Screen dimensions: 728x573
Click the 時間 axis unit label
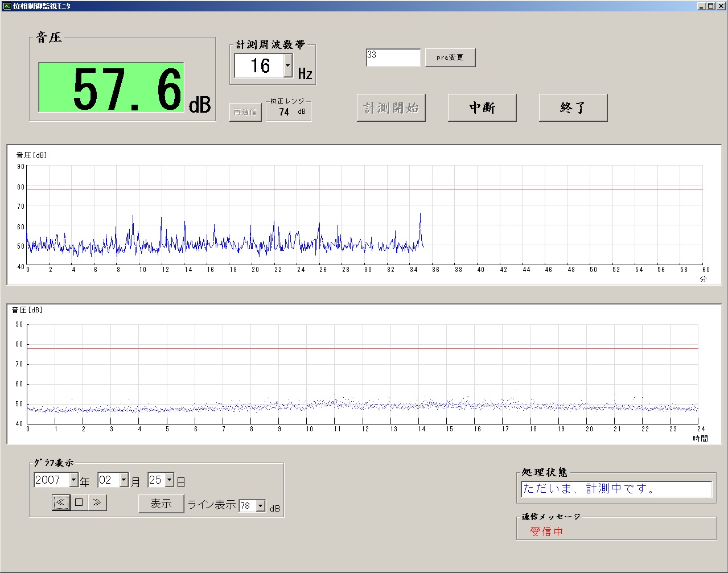coord(700,439)
